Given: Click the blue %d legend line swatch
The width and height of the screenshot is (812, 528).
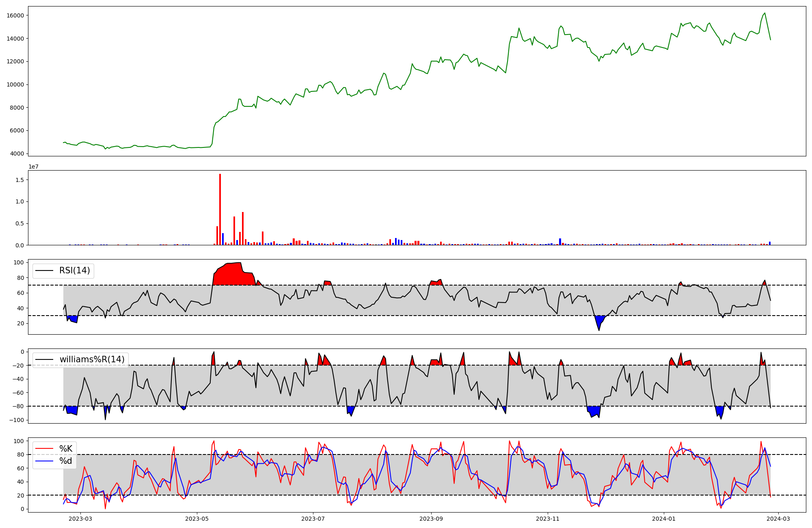Looking at the screenshot, I should pyautogui.click(x=44, y=461).
